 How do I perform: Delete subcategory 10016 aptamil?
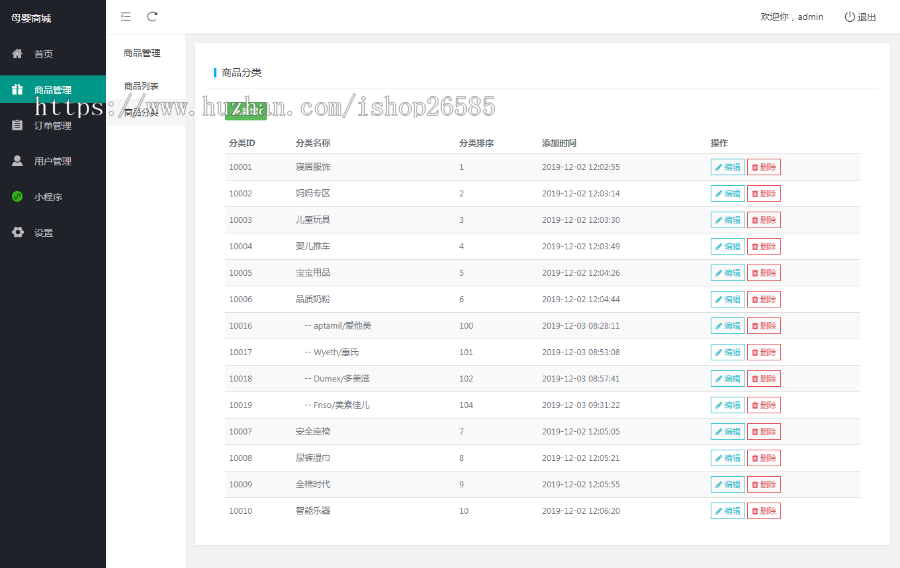point(764,325)
